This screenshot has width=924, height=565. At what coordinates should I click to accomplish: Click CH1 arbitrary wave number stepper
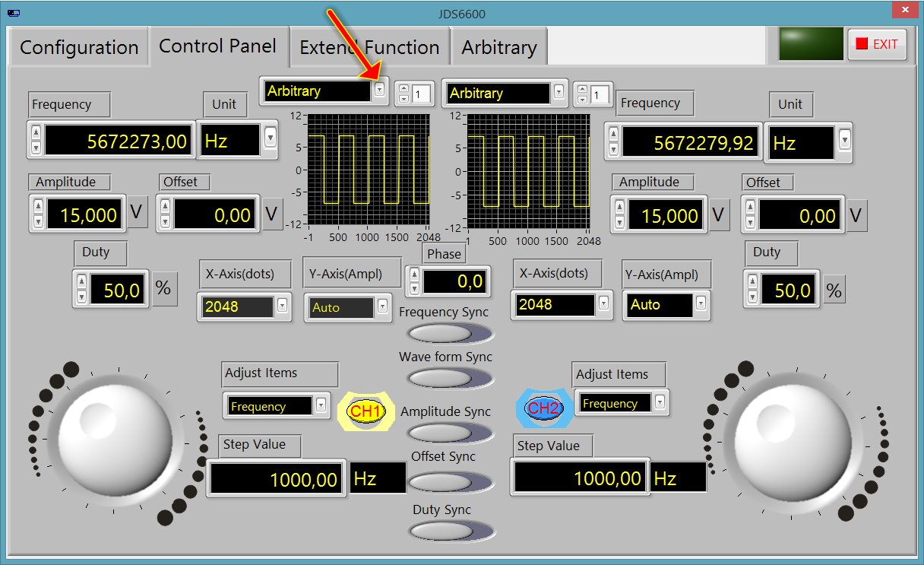coord(403,94)
